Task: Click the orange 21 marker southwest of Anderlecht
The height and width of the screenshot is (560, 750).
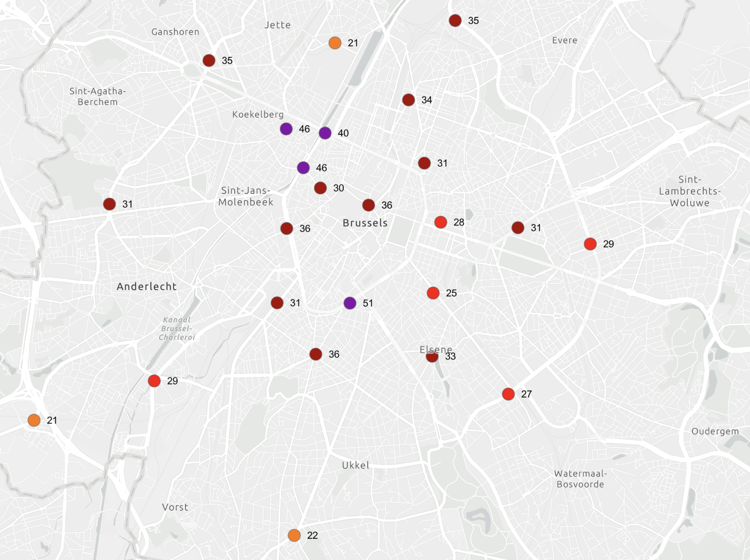Action: tap(34, 420)
